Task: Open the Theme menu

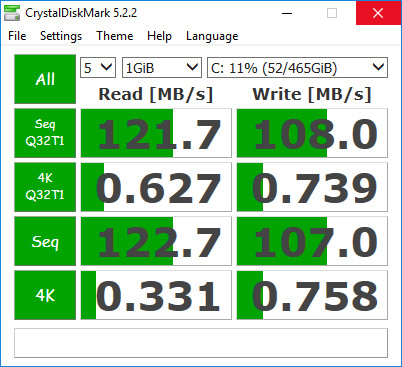Action: tap(115, 36)
